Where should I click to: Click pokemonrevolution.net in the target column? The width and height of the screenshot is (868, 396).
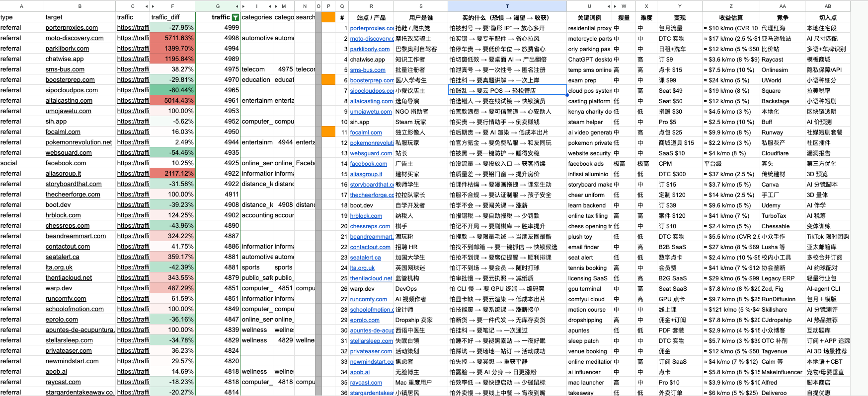pyautogui.click(x=79, y=142)
